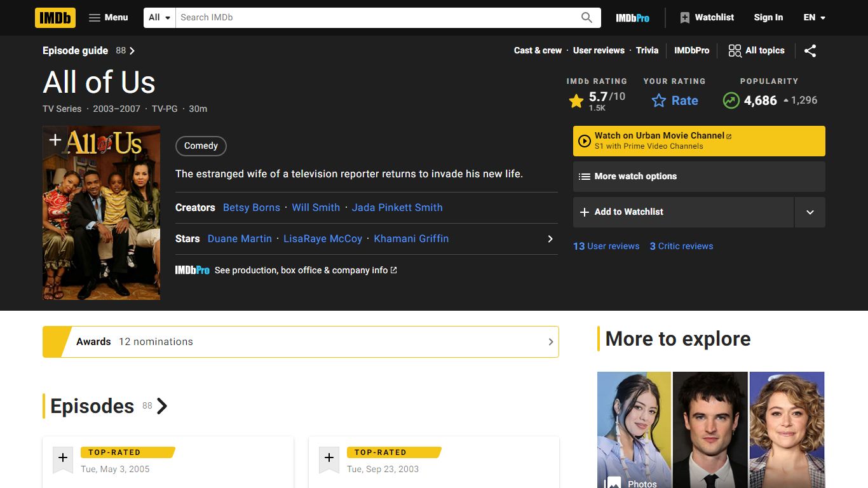Viewport: 868px width, 488px height.
Task: Click the Photos gallery icon
Action: click(613, 483)
